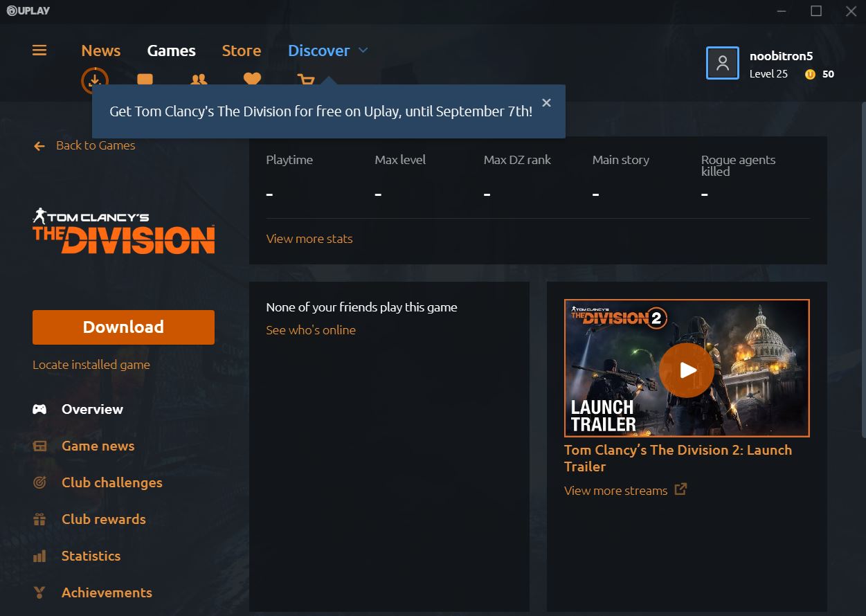
Task: Click Locate installed game link
Action: [91, 365]
